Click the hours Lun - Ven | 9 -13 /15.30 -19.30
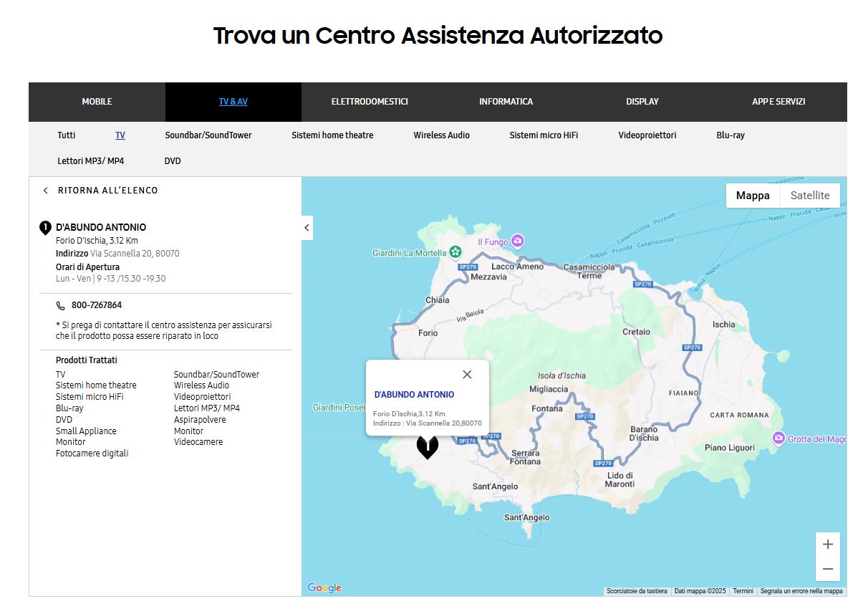This screenshot has width=868, height=614. [x=111, y=279]
